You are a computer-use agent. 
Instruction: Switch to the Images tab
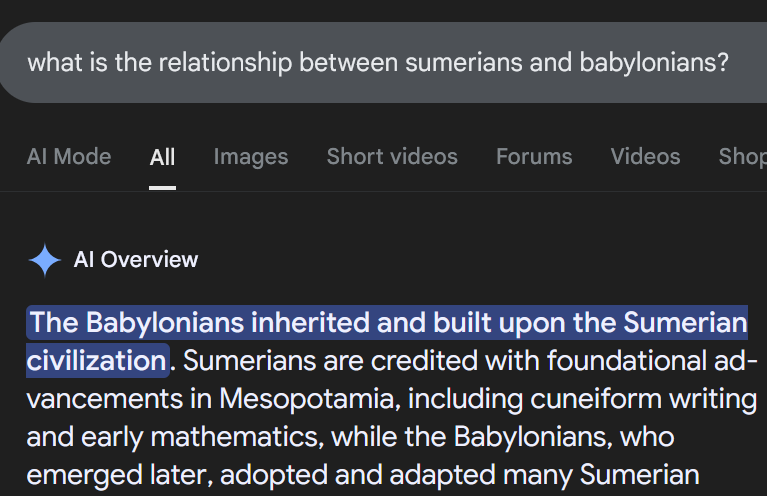pos(251,157)
